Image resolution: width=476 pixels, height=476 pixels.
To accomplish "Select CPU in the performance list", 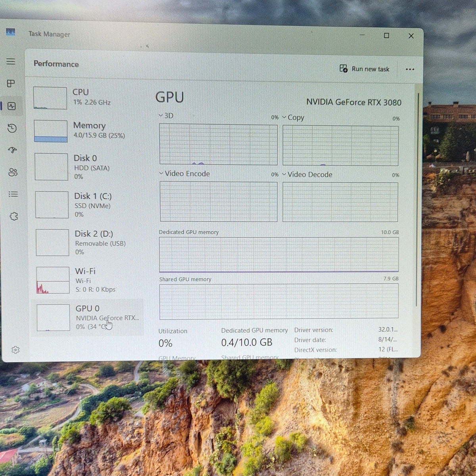I will 87,98.
